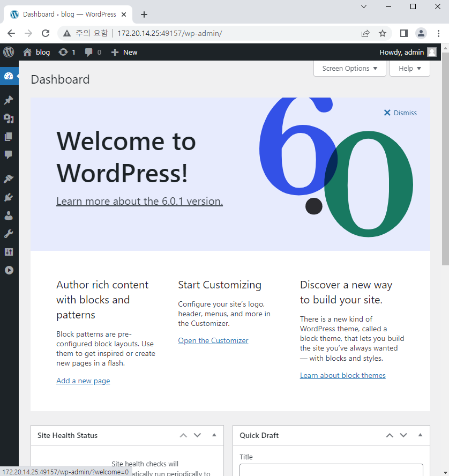The image size is (449, 476).
Task: Open the Media sidebar icon
Action: 9,118
